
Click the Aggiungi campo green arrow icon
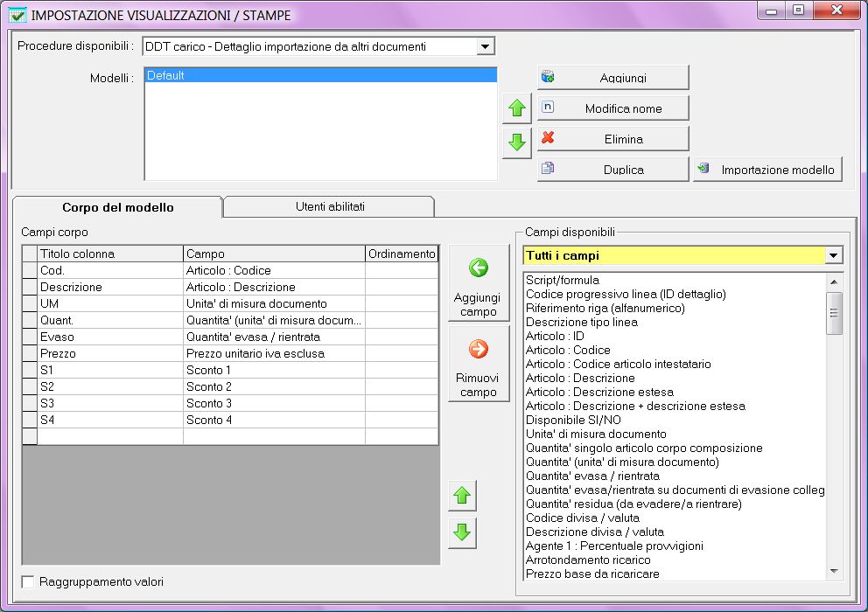pos(479,268)
